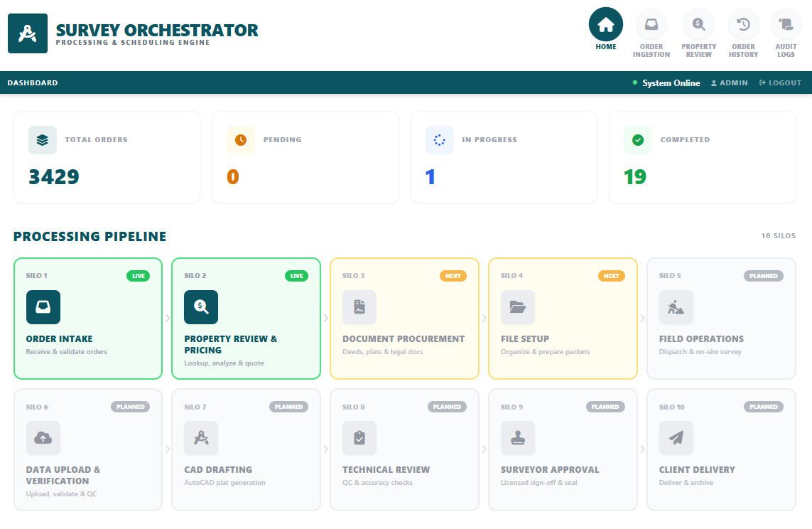Click the chevron after the File Setup silo

click(642, 319)
